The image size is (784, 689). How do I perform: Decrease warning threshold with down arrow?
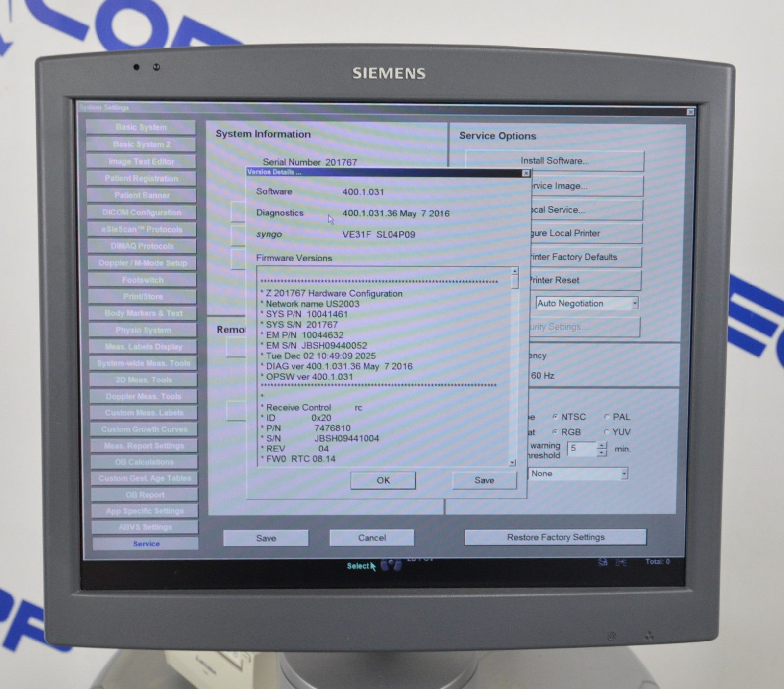(x=602, y=453)
